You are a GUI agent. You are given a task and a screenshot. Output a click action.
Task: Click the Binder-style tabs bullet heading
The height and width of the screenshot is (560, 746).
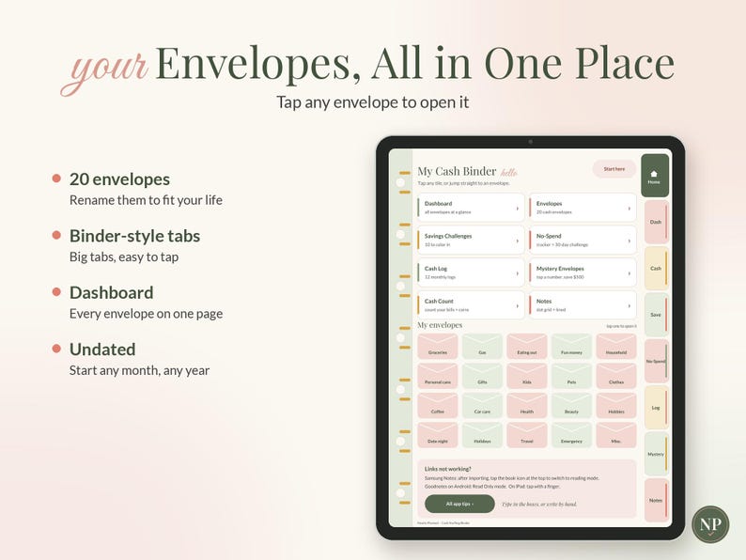click(134, 236)
